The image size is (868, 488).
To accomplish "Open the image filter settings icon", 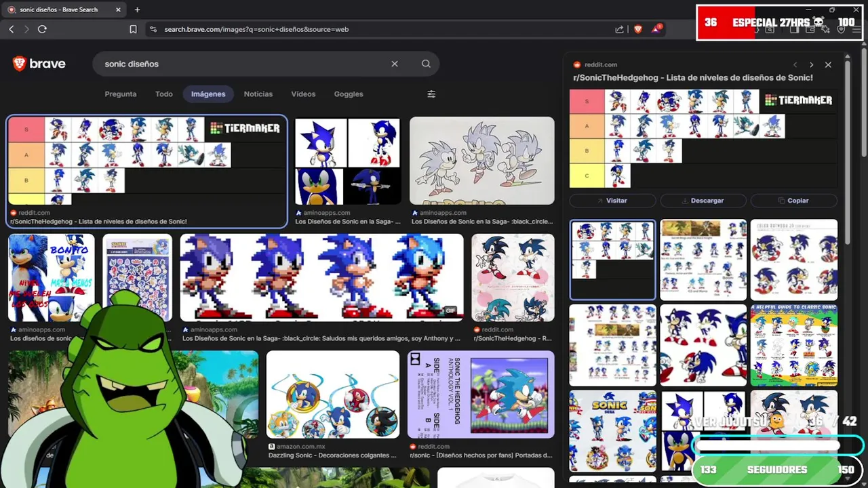I will (431, 94).
